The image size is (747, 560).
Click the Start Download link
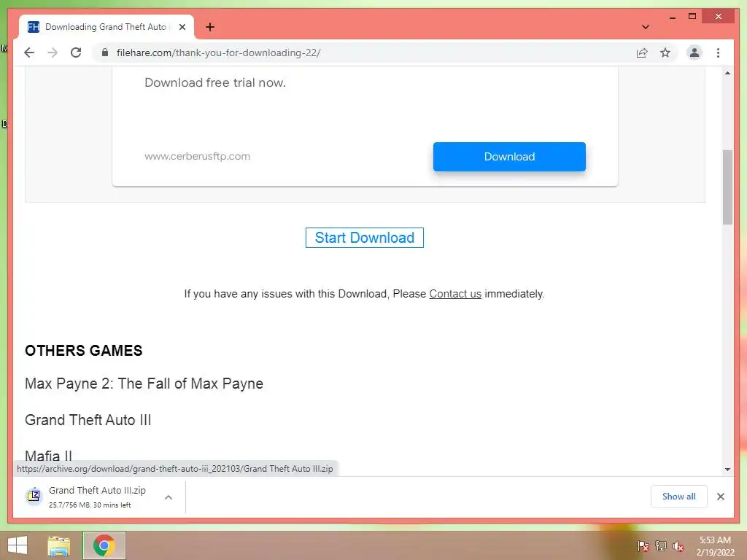(365, 238)
